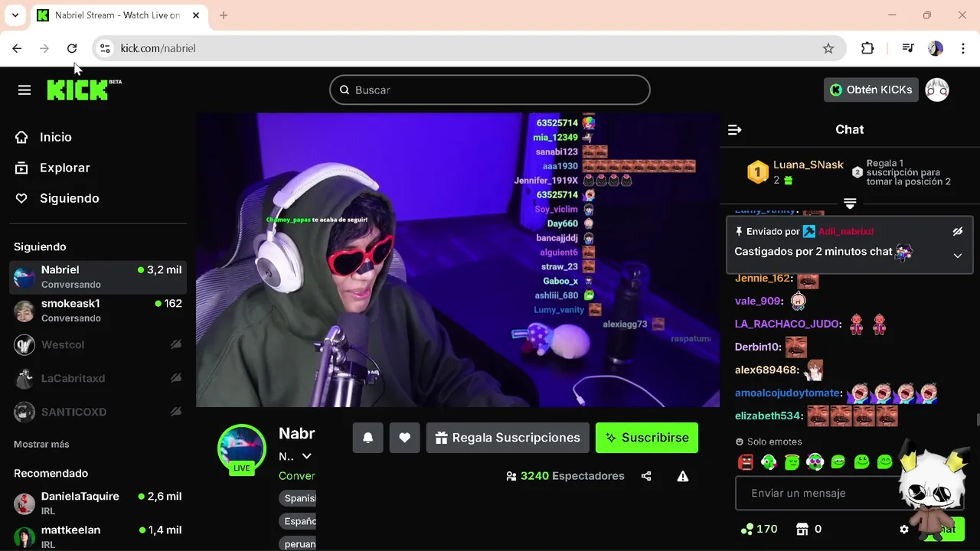Click username Derbin10 in chat
980x551 pixels.
(x=757, y=347)
